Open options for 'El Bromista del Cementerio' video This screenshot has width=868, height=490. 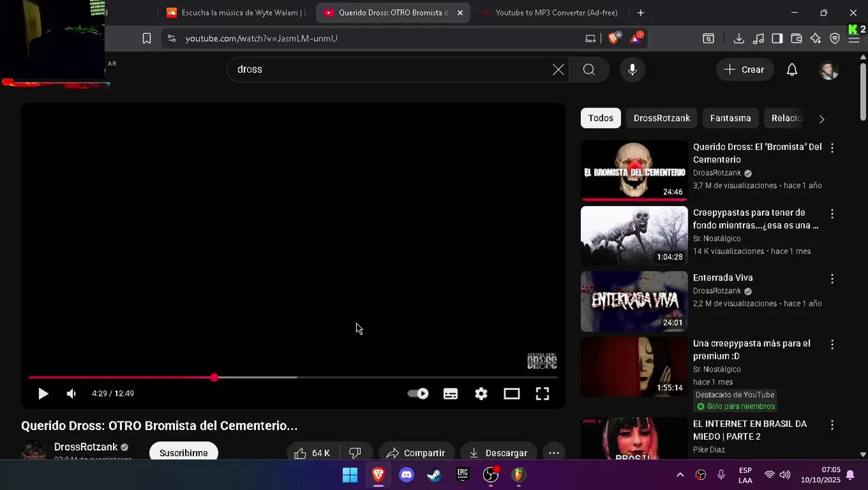[832, 148]
